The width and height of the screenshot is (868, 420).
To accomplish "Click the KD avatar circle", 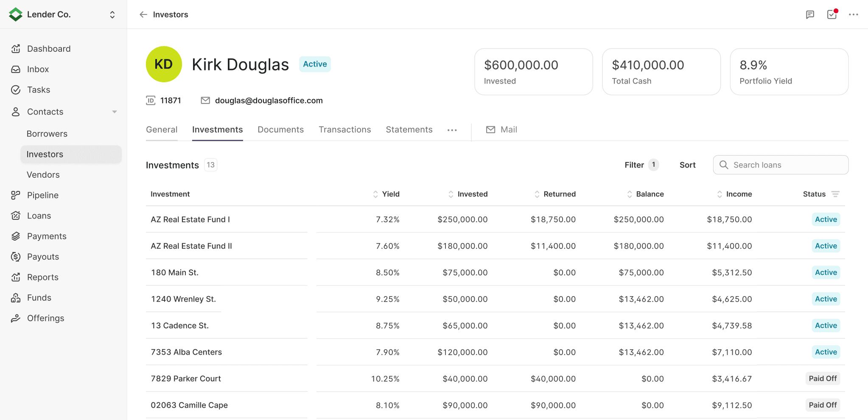I will [163, 64].
